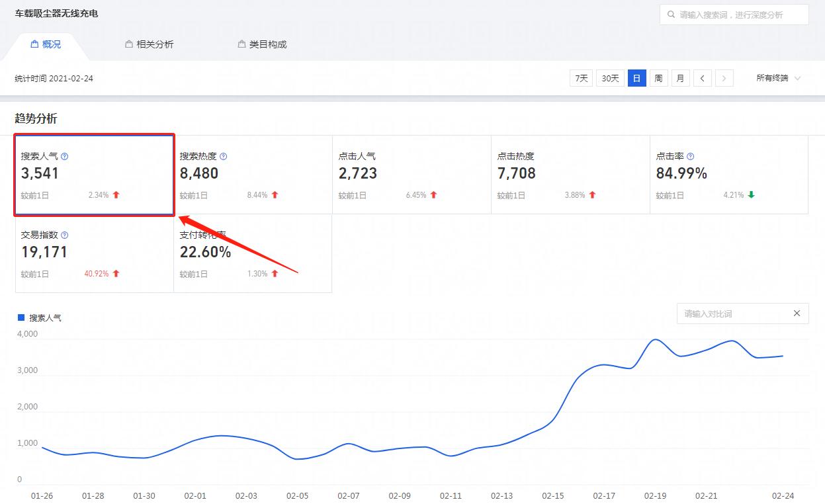Image resolution: width=825 pixels, height=504 pixels.
Task: Click the 请输入对比词 comparison input field
Action: 731,314
